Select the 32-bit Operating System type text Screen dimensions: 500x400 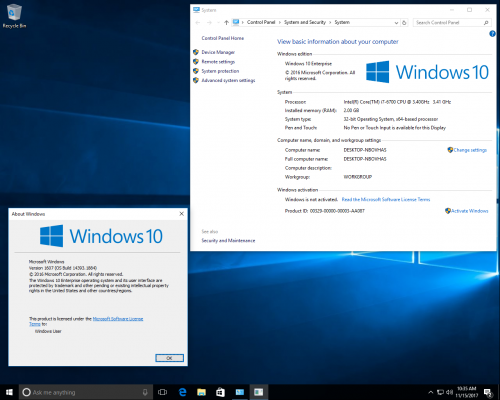[391, 119]
